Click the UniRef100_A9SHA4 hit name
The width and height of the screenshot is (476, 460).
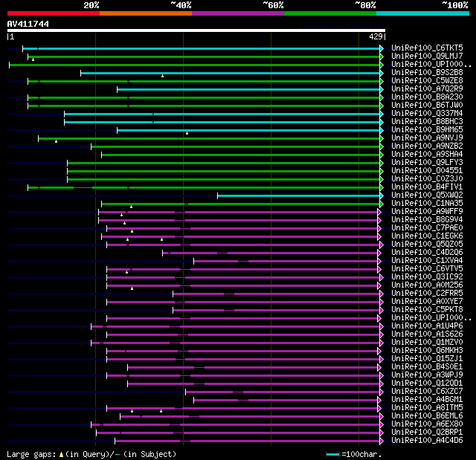click(427, 155)
